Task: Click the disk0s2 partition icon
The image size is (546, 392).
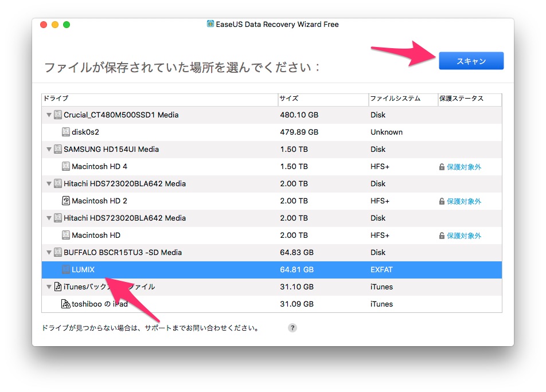Action: (x=66, y=132)
